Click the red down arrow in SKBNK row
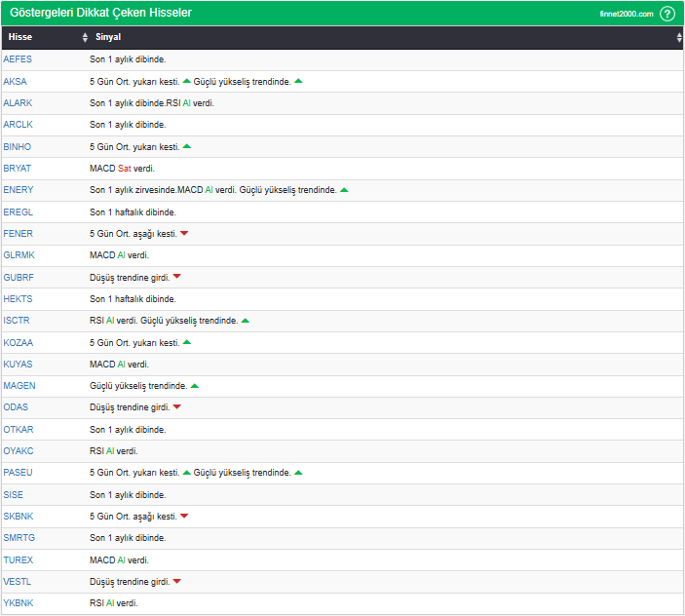 coord(184,516)
